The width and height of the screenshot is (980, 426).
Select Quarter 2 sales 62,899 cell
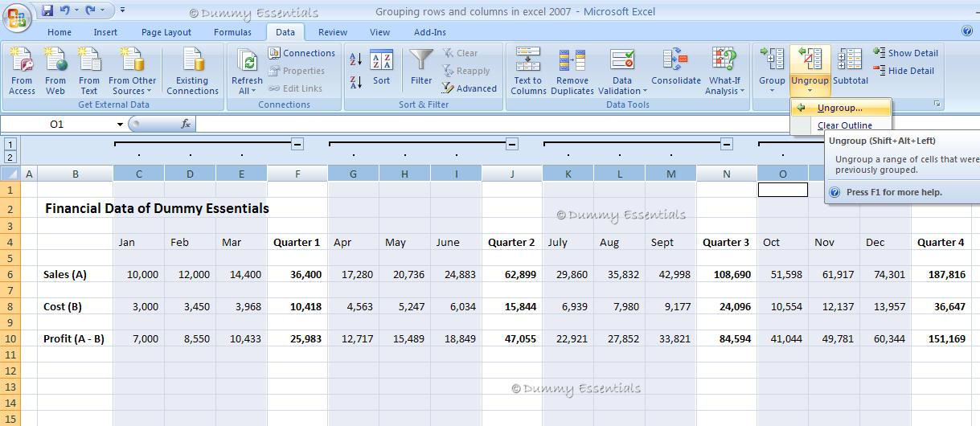512,274
